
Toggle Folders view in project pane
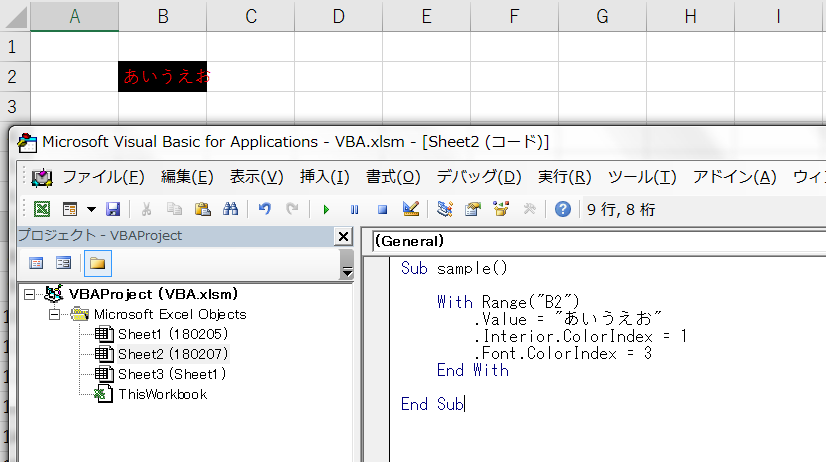pyautogui.click(x=97, y=263)
